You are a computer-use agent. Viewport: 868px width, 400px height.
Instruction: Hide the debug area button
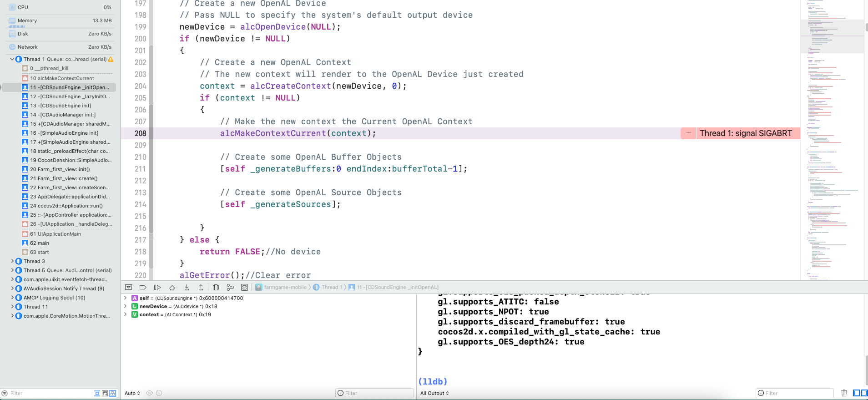tap(128, 287)
